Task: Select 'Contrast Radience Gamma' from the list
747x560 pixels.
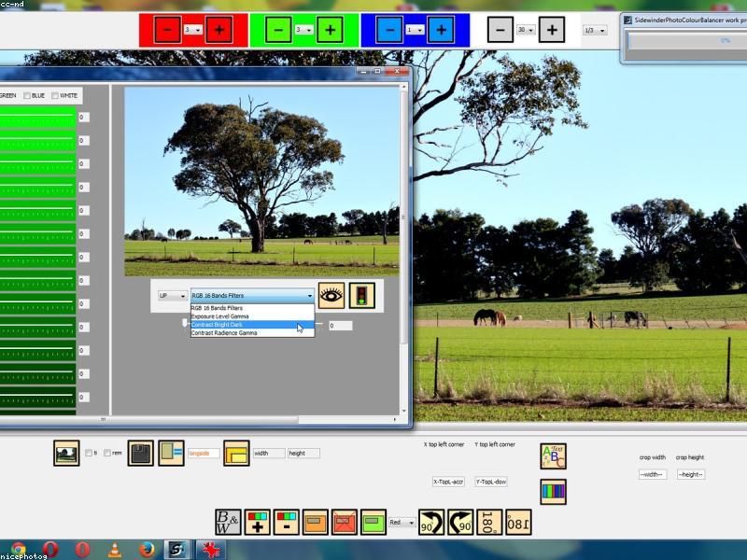Action: [x=224, y=332]
